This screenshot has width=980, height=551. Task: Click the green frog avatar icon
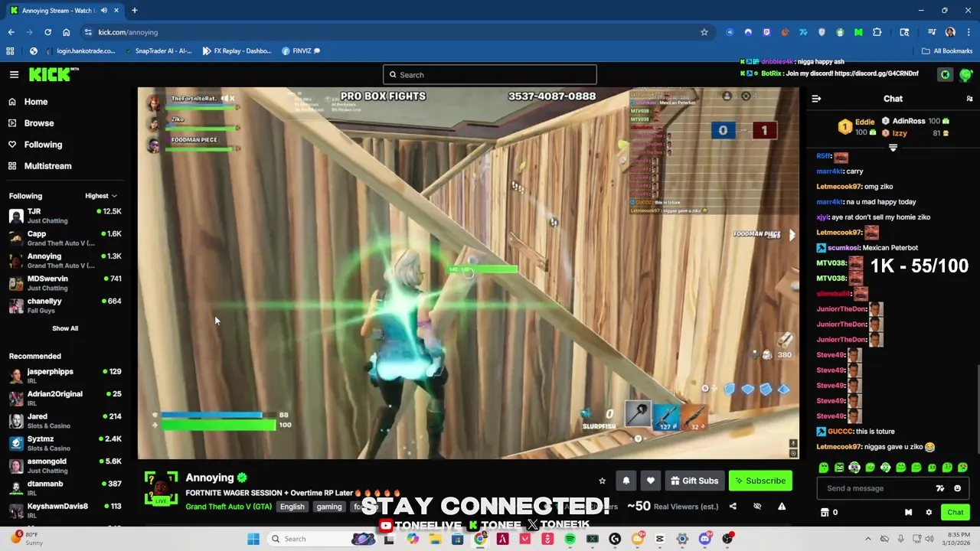click(x=965, y=74)
